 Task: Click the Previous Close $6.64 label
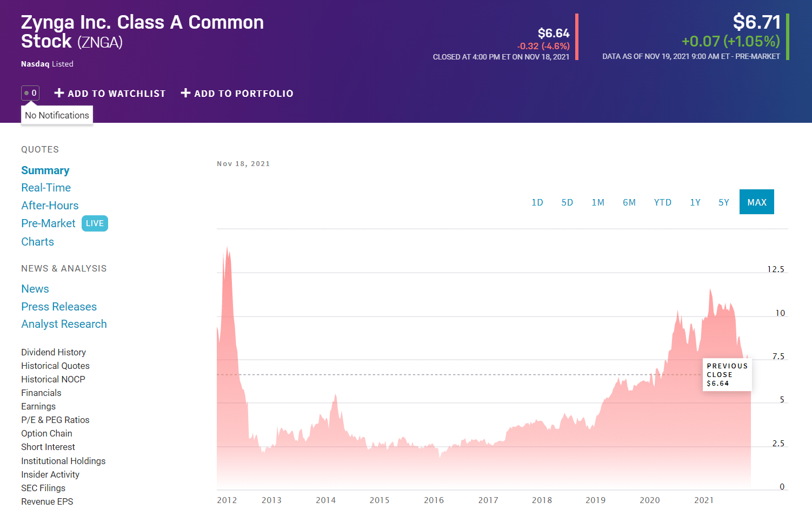[x=727, y=374]
